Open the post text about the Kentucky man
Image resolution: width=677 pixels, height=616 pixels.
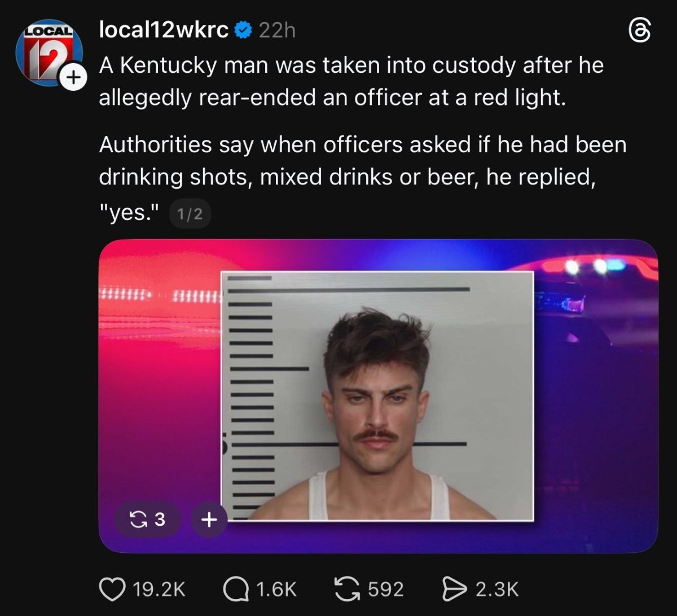[350, 82]
